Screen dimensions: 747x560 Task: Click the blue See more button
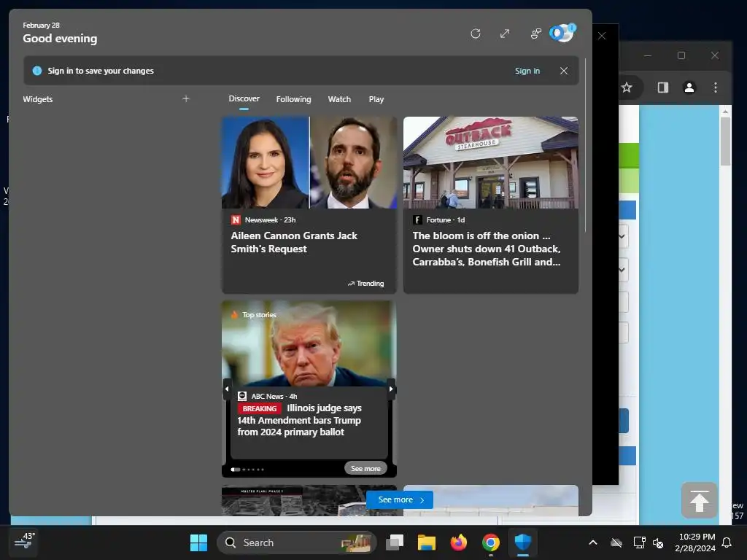click(x=400, y=499)
